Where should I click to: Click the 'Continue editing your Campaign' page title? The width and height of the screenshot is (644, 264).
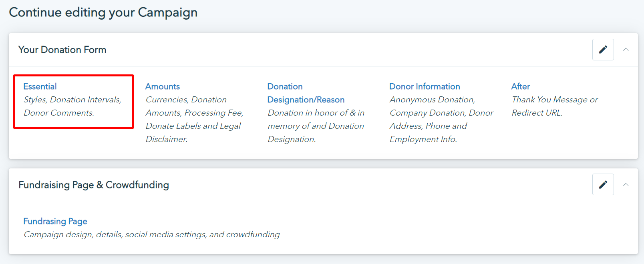tap(103, 12)
